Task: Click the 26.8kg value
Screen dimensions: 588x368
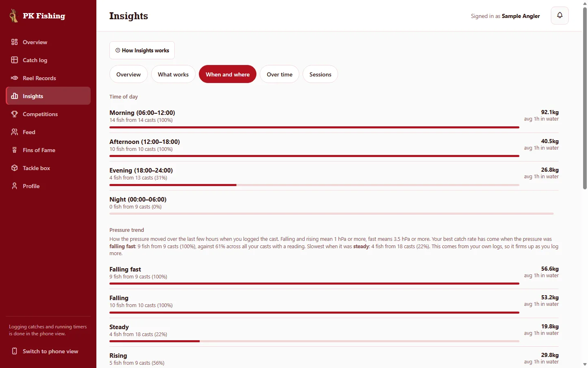Action: pyautogui.click(x=550, y=170)
